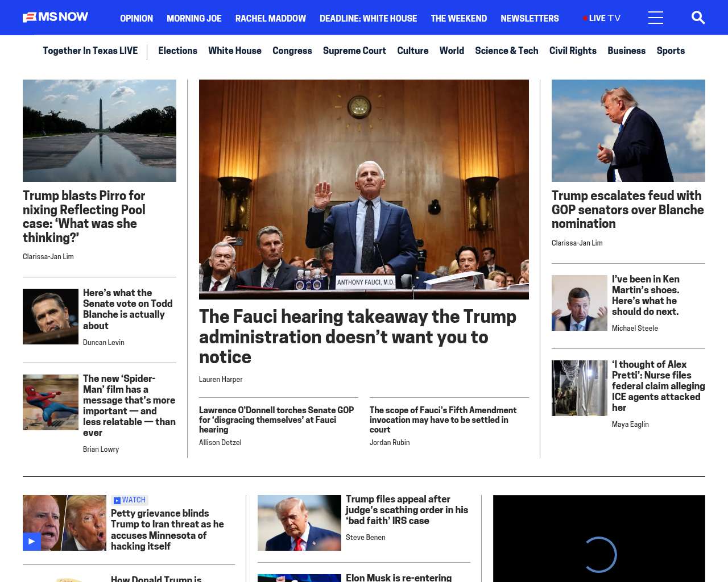Open Fauci's Fifth Amendment story
Image resolution: width=728 pixels, height=582 pixels.
[x=443, y=419]
